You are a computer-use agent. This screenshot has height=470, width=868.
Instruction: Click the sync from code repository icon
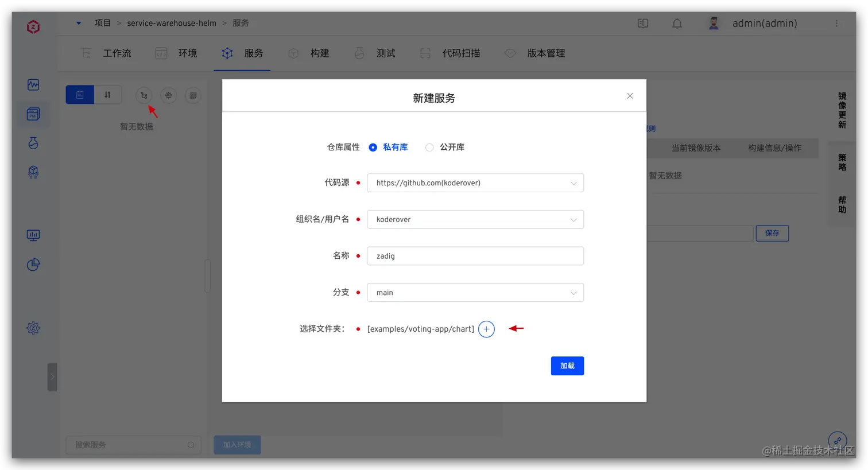pyautogui.click(x=144, y=95)
